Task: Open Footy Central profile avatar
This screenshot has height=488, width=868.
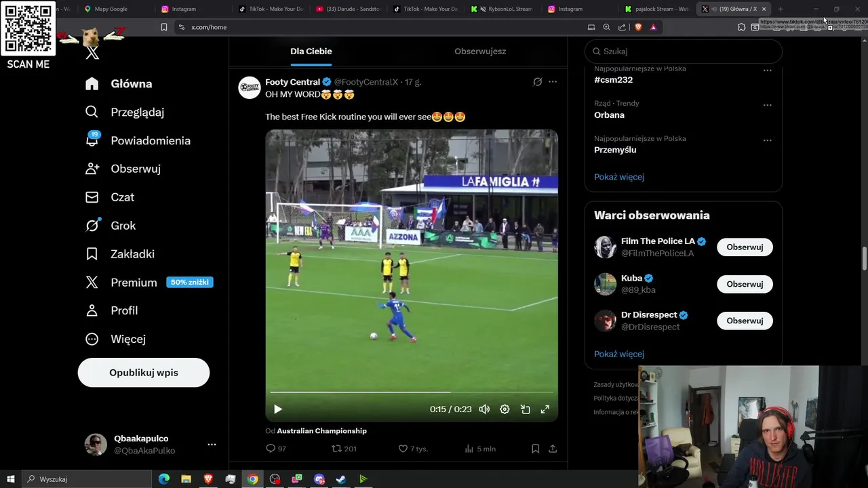Action: 250,87
